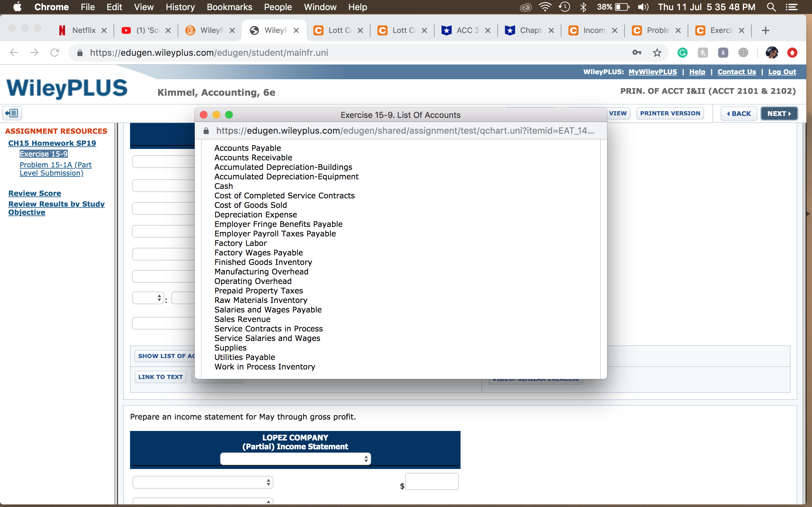Click the bookmark star icon in address bar
The image size is (812, 507).
click(x=657, y=53)
